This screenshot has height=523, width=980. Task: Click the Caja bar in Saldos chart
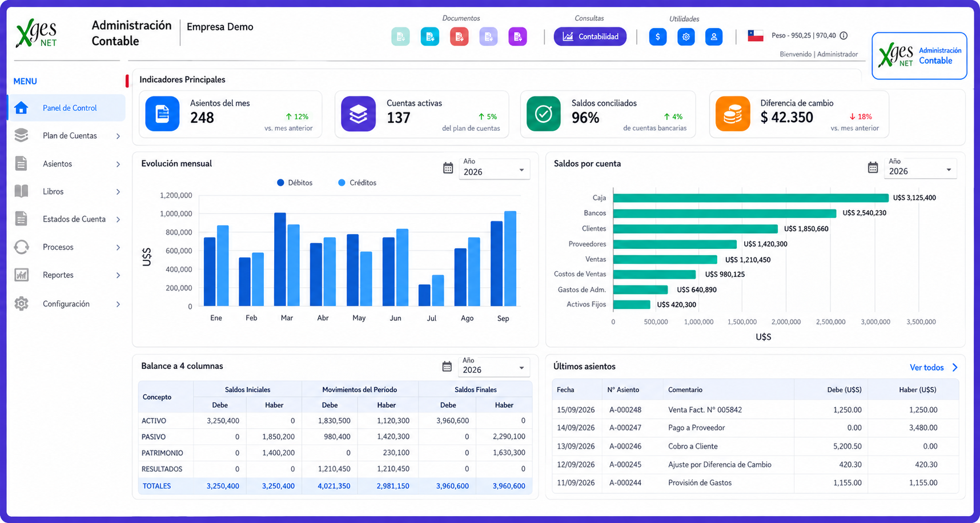pyautogui.click(x=751, y=198)
